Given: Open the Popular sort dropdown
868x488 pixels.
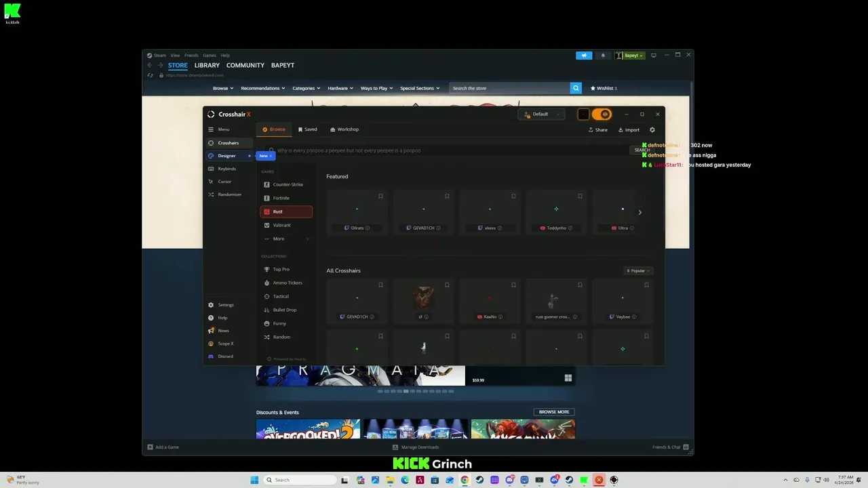Looking at the screenshot, I should [x=638, y=271].
